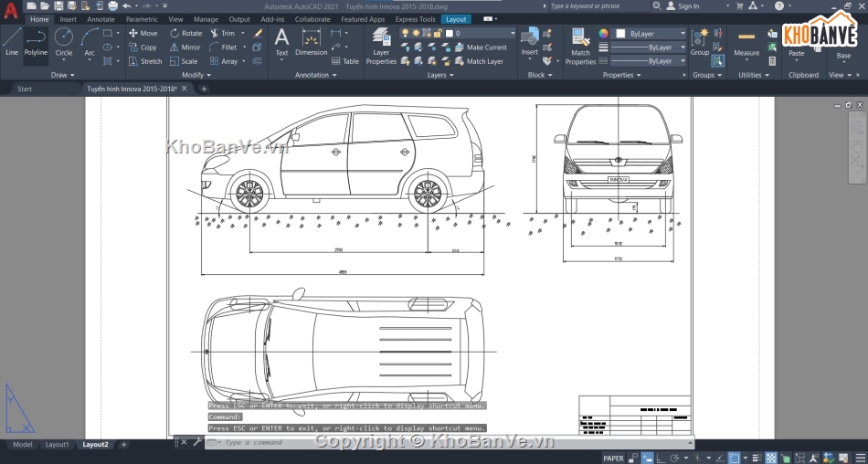
Task: Click the Mirror tool
Action: pyautogui.click(x=185, y=47)
